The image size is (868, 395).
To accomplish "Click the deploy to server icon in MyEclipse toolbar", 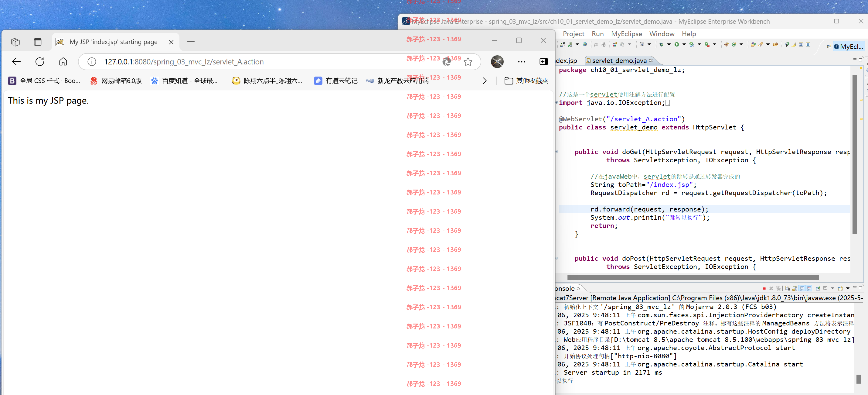I will (x=562, y=45).
